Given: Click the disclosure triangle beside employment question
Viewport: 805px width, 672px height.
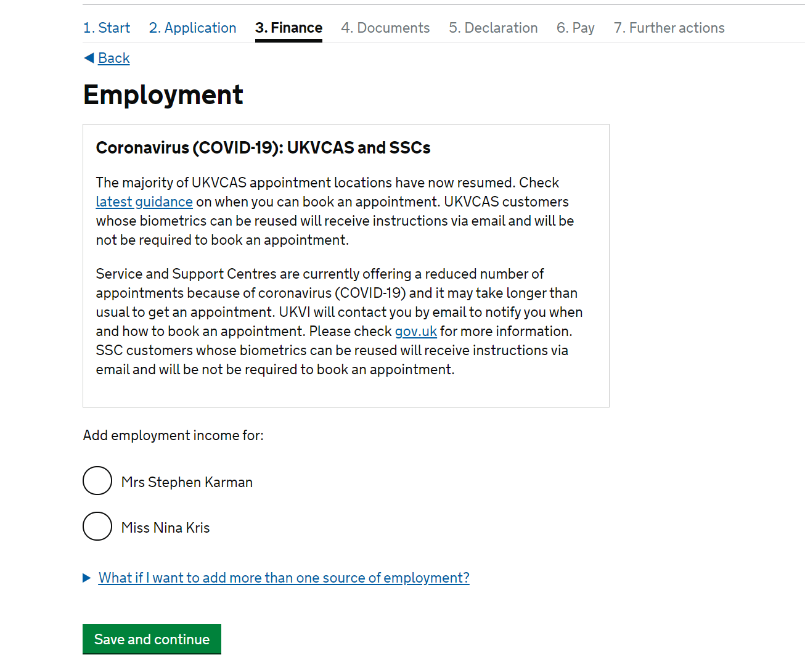Looking at the screenshot, I should coord(86,578).
